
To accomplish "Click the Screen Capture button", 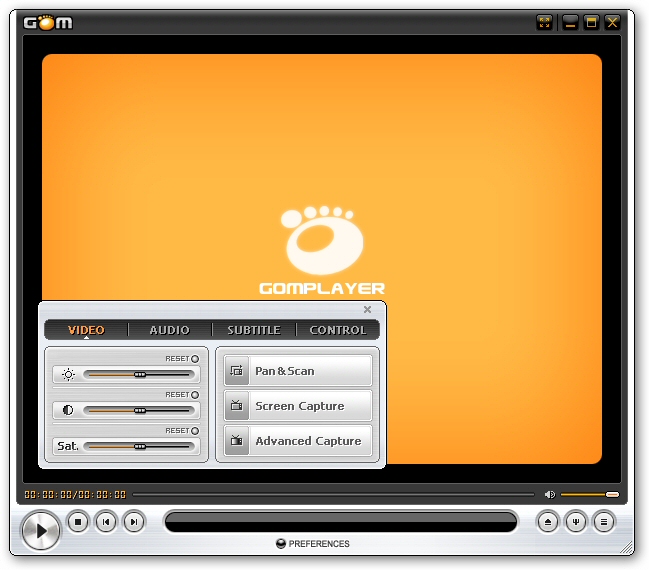I will click(298, 406).
